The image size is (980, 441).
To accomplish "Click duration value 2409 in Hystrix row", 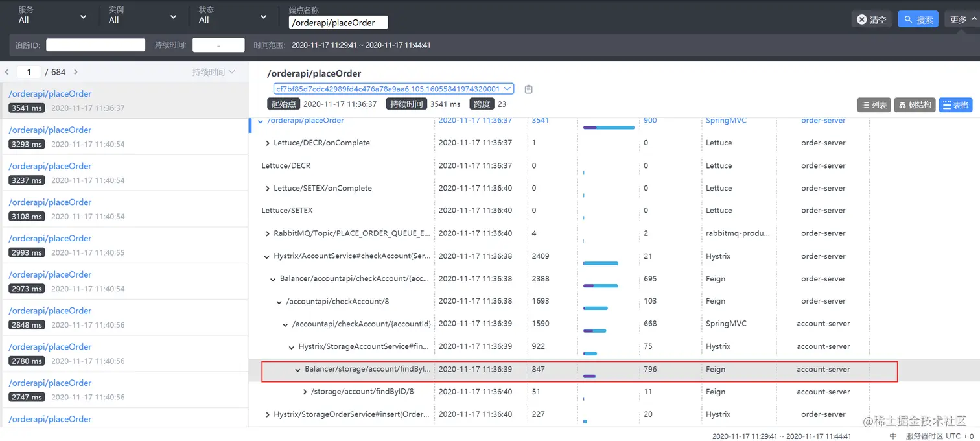I will [541, 256].
